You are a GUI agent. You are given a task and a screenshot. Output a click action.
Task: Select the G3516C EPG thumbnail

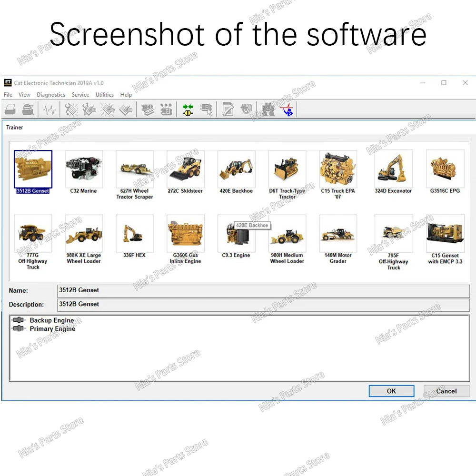pyautogui.click(x=445, y=169)
